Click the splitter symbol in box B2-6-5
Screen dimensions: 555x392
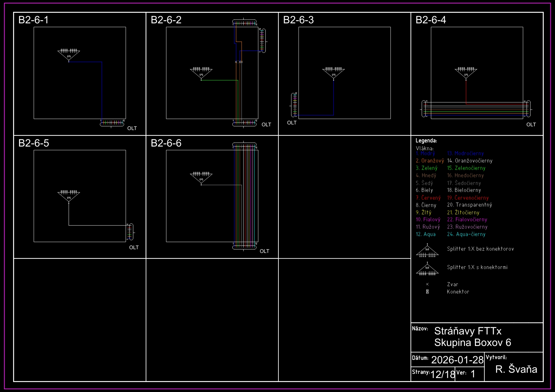coord(69,196)
